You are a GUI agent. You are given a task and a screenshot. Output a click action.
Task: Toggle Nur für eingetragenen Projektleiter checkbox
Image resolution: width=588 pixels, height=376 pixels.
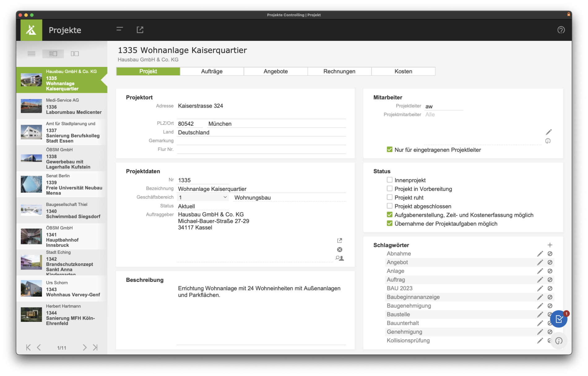tap(389, 150)
